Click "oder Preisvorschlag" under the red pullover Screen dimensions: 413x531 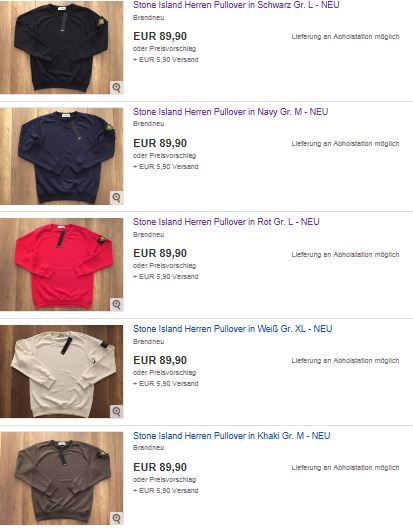coord(165,266)
